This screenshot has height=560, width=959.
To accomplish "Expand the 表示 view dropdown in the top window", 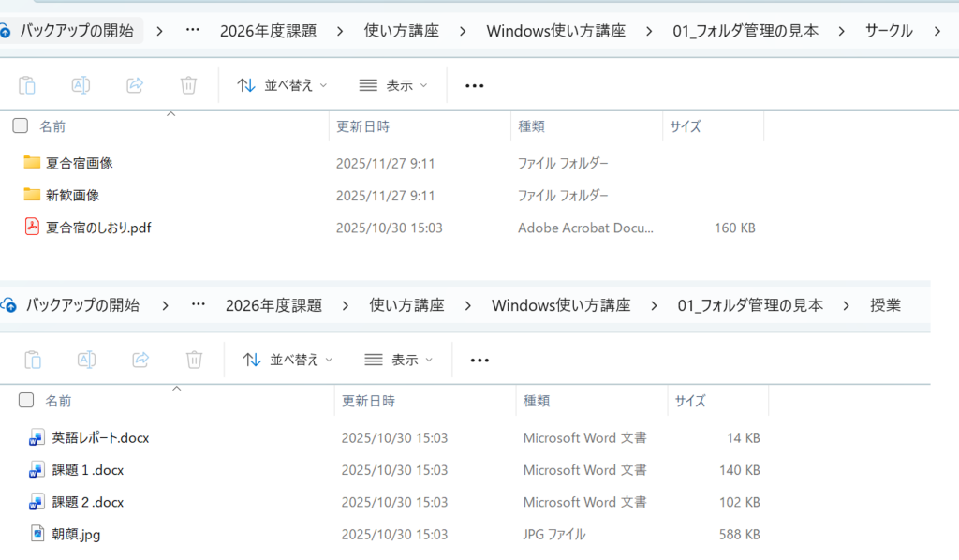I will [393, 85].
